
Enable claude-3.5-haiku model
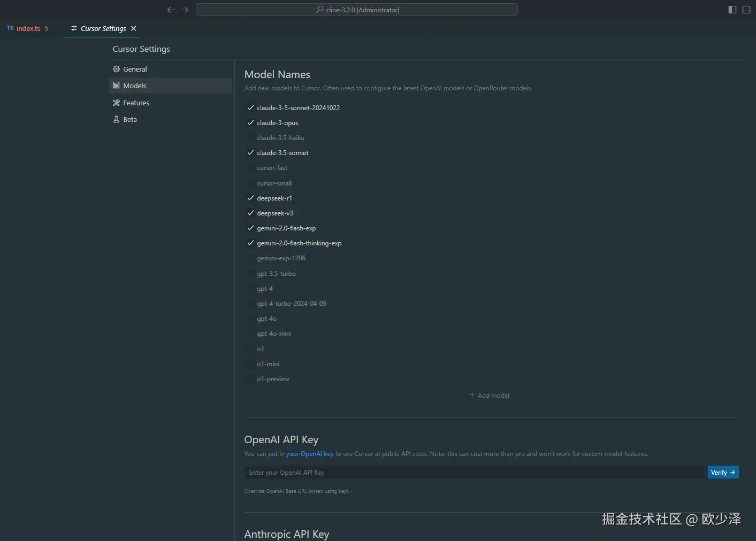[x=250, y=137]
